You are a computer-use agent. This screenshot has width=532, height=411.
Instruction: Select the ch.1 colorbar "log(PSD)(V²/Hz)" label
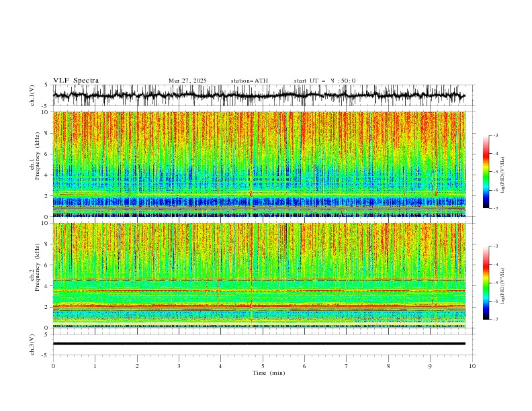[503, 175]
